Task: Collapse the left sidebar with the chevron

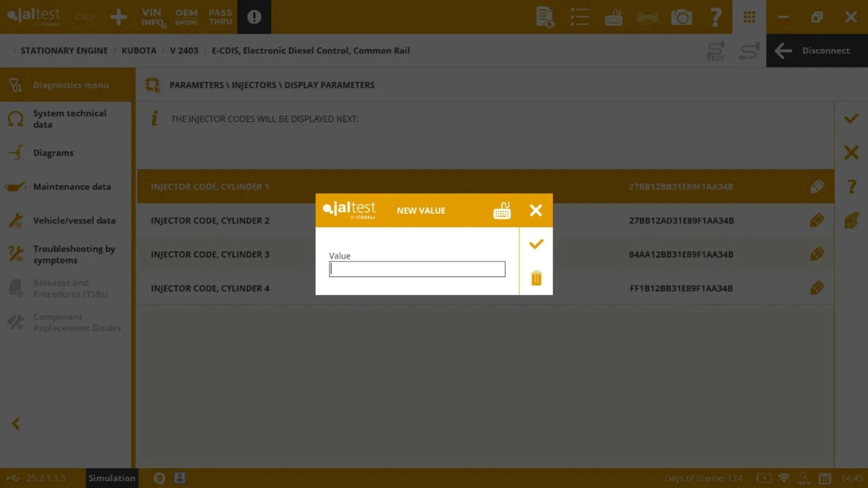Action: (x=16, y=423)
